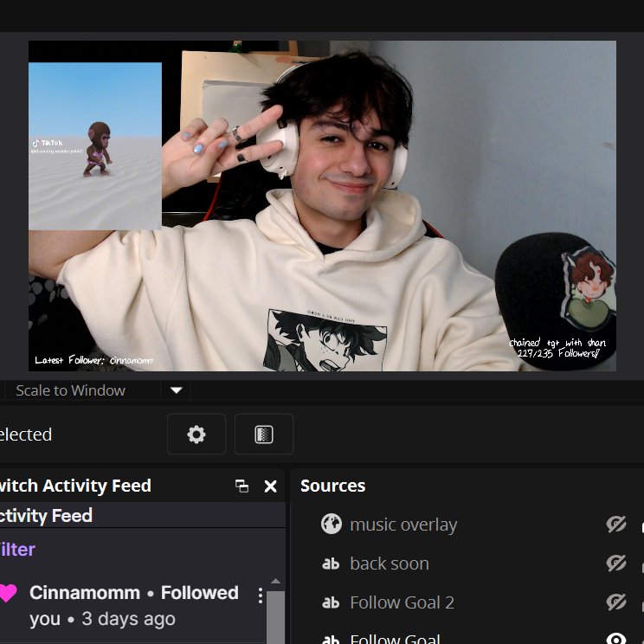This screenshot has height=644, width=644.
Task: Click the Follow Goal 2 text source icon
Action: (x=331, y=602)
